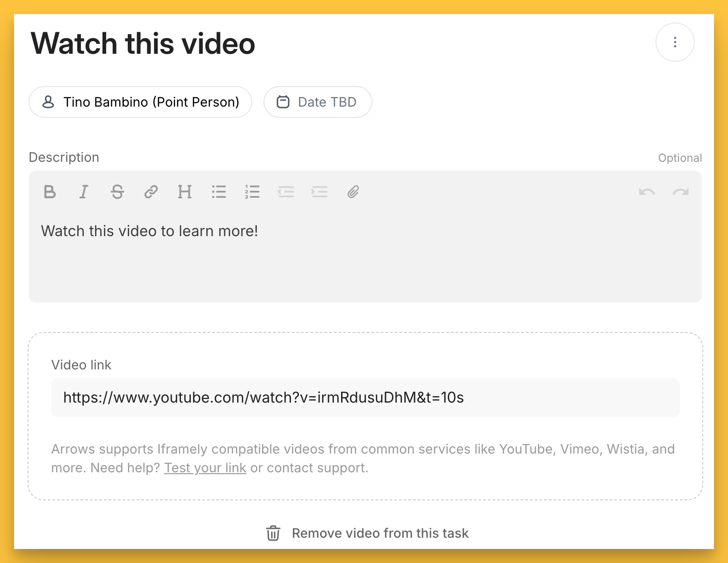Create a bulleted list

tap(218, 192)
